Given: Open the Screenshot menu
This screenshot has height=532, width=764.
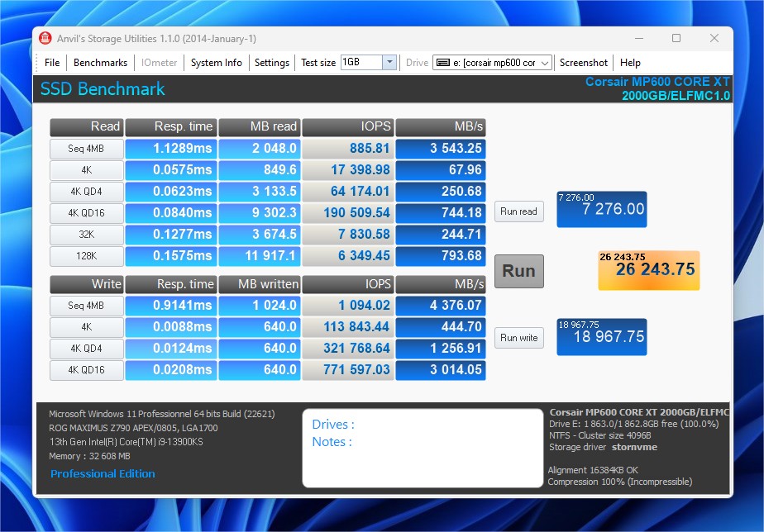Looking at the screenshot, I should 583,62.
